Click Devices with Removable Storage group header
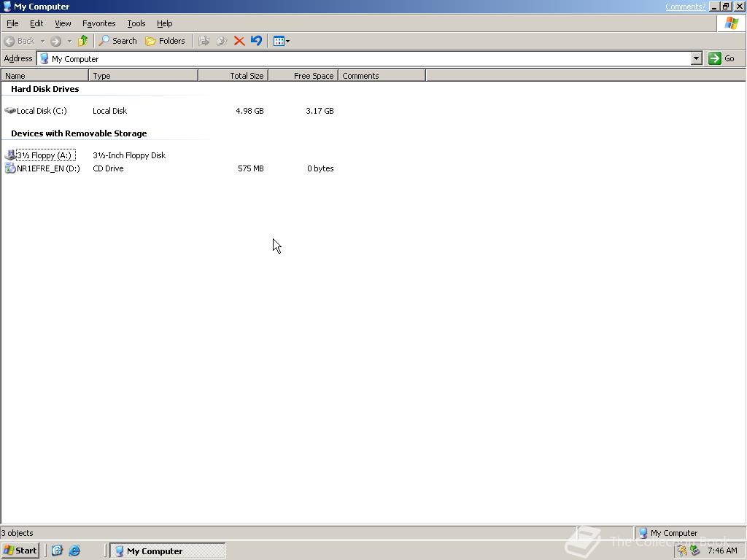 pos(79,133)
